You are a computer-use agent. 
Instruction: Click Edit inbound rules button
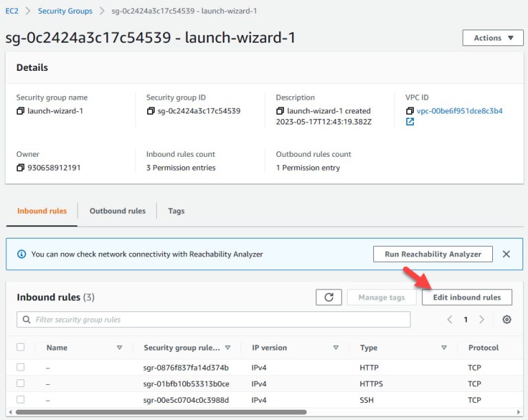[467, 298]
